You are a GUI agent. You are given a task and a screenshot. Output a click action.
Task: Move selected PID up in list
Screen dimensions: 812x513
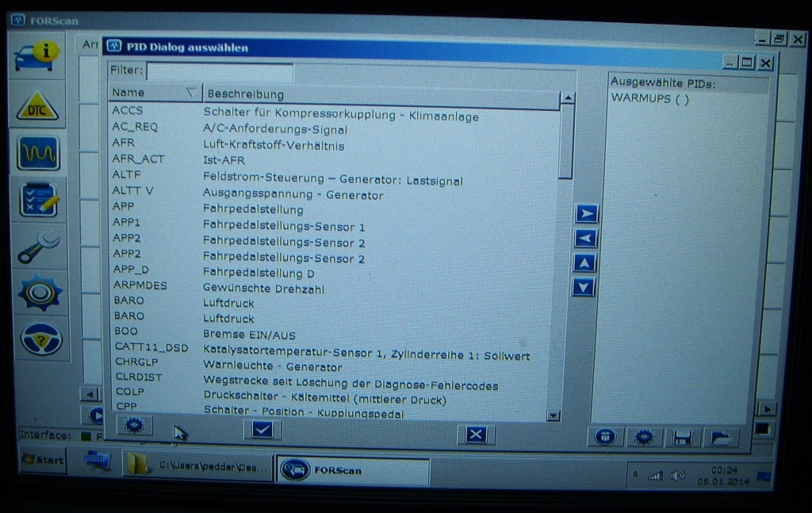(x=584, y=262)
